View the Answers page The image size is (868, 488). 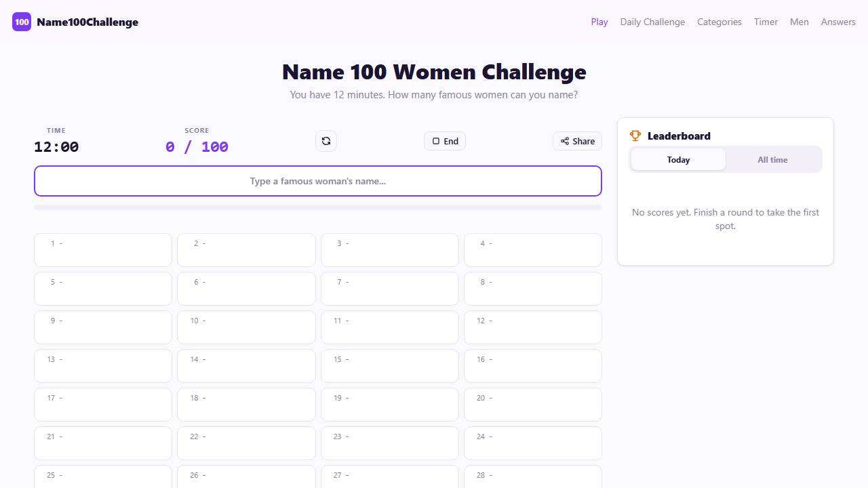pyautogui.click(x=838, y=22)
